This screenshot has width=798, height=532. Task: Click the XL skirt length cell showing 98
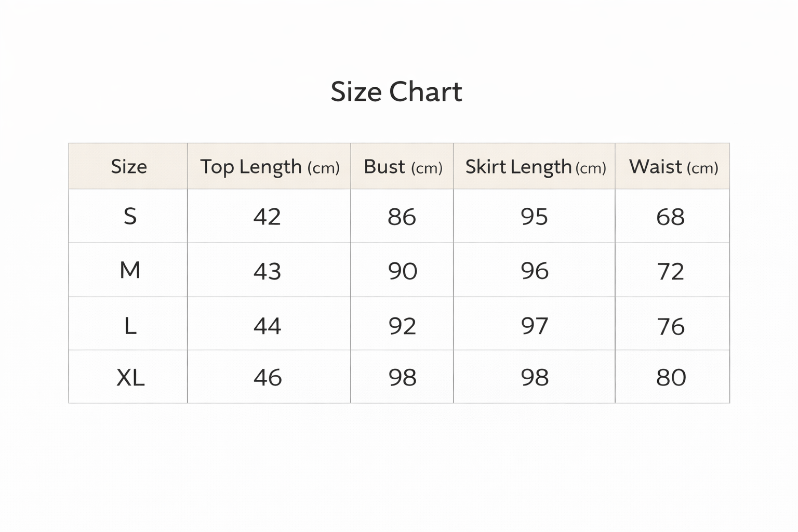click(x=535, y=377)
